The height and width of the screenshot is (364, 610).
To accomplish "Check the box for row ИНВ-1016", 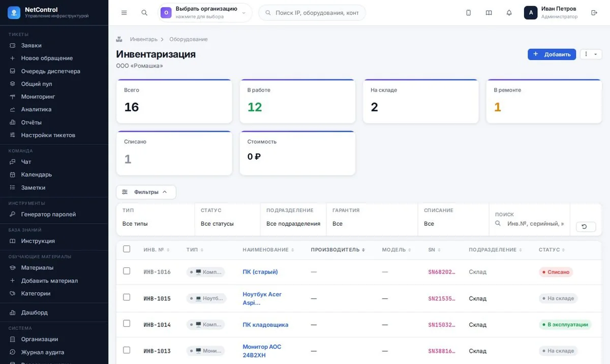I will [x=127, y=271].
